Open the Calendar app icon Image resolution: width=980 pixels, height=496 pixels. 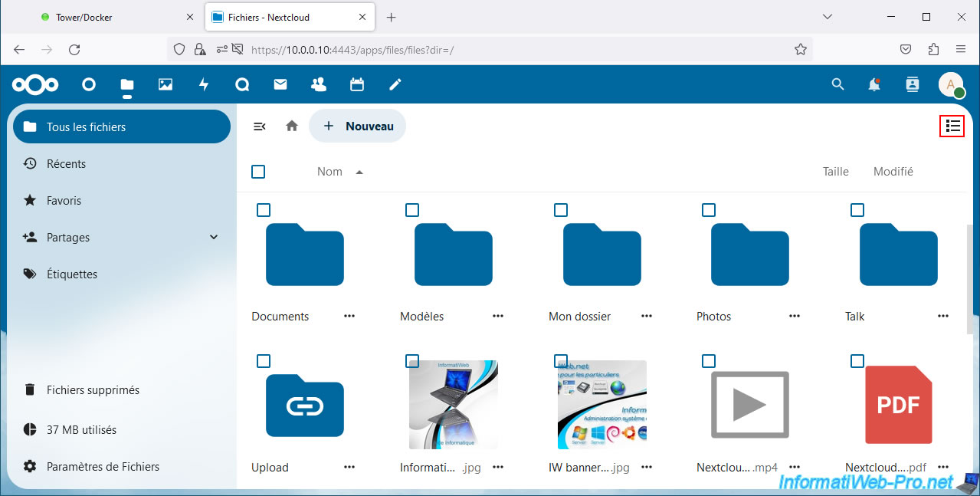[x=357, y=84]
